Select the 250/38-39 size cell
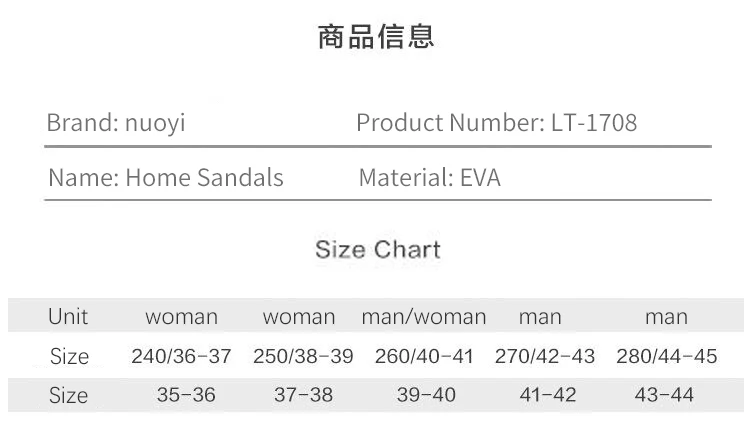750x437 pixels. pos(303,356)
